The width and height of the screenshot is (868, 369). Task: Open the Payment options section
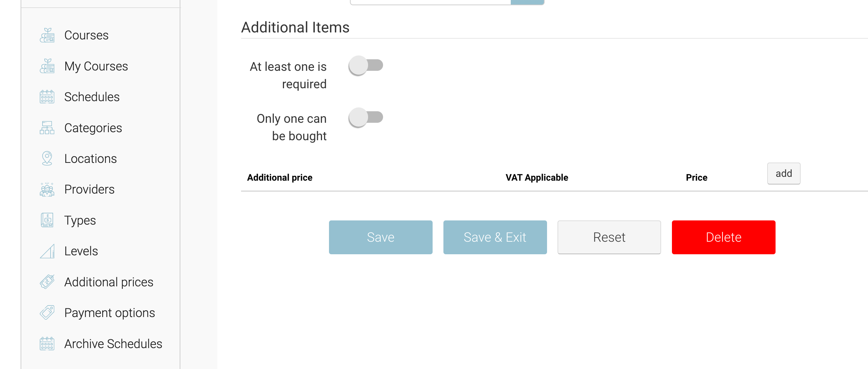(110, 312)
